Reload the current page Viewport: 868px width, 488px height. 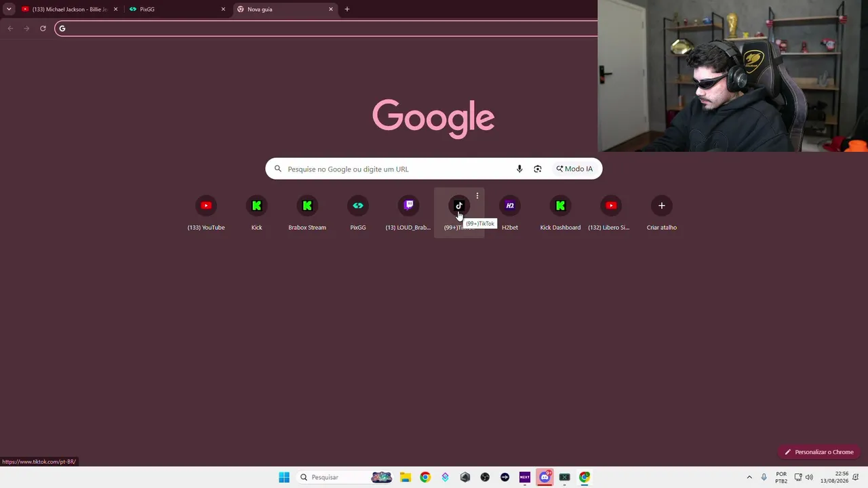coord(43,28)
